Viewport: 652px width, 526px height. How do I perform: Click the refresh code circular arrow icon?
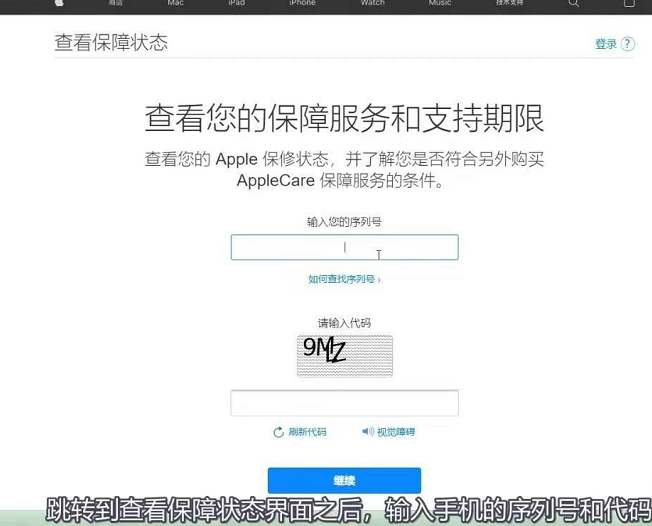click(278, 432)
